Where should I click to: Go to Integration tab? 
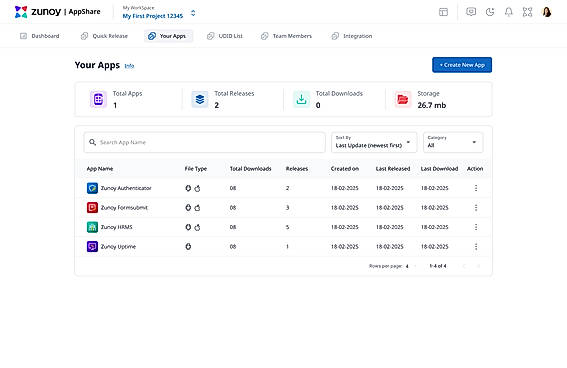[352, 36]
